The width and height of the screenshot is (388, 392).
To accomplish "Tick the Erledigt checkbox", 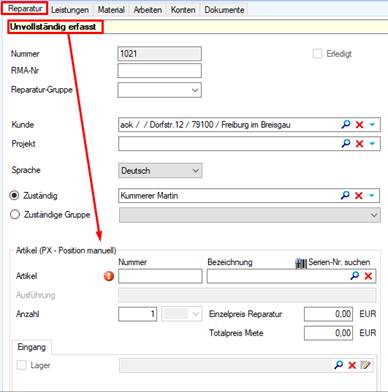I will 317,54.
